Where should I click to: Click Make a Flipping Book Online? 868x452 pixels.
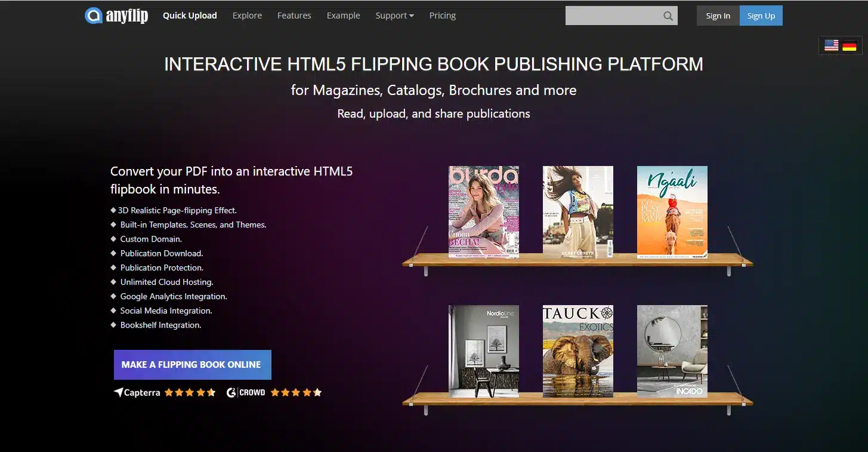[193, 365]
